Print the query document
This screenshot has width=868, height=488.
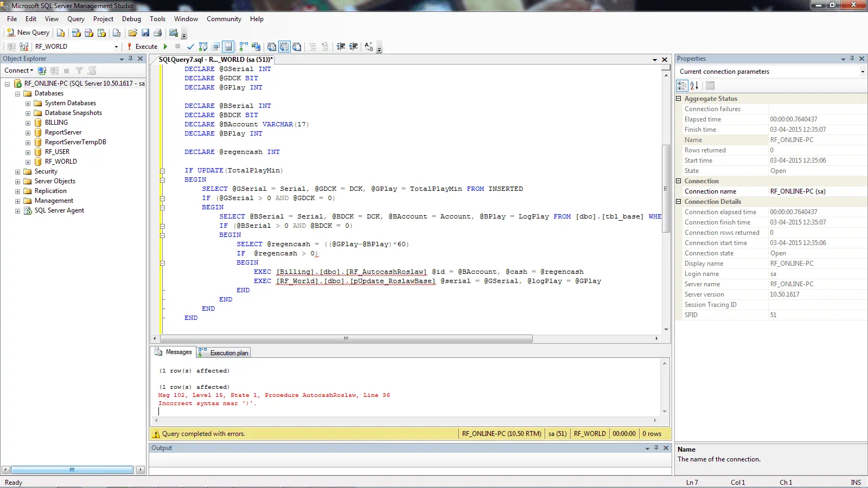click(158, 33)
